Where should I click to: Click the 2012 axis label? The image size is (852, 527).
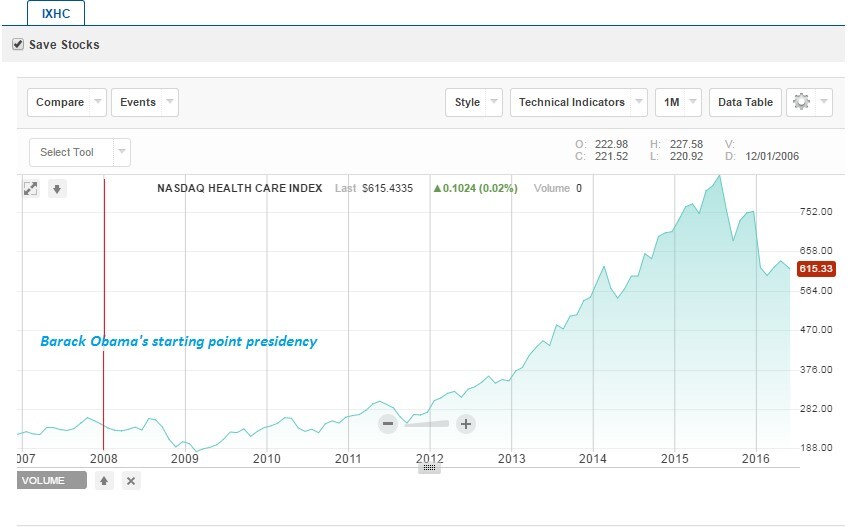(x=429, y=459)
